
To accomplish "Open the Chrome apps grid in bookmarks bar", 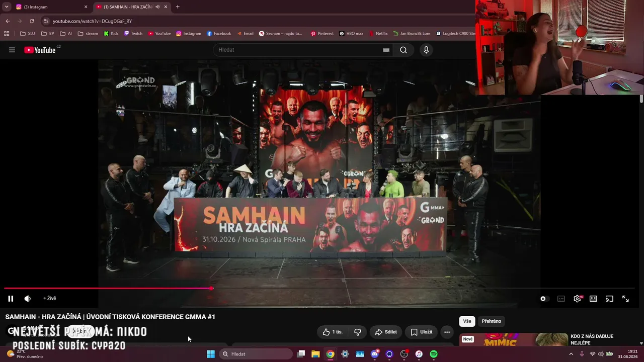I will [7, 34].
